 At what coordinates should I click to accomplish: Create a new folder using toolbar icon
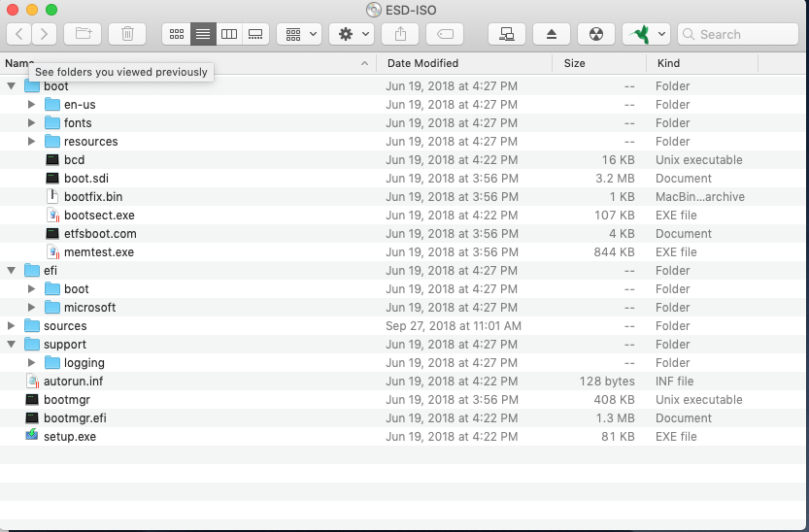[x=83, y=34]
